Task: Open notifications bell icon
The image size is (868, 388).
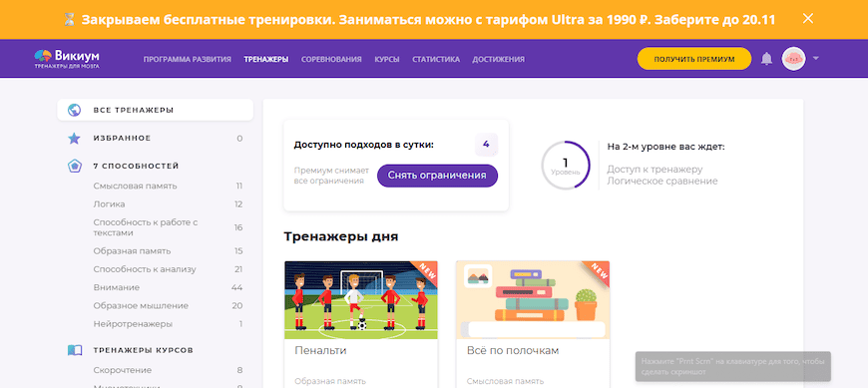Action: pyautogui.click(x=766, y=59)
